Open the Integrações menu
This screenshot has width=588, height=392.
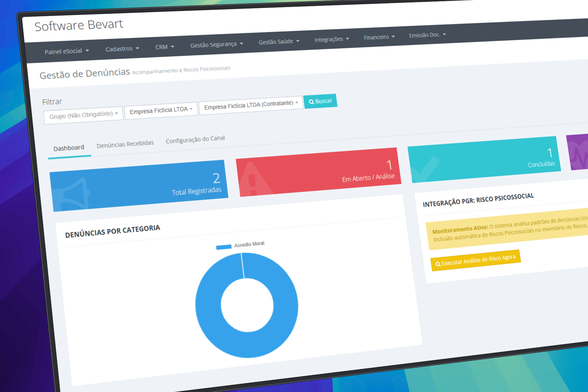point(331,39)
